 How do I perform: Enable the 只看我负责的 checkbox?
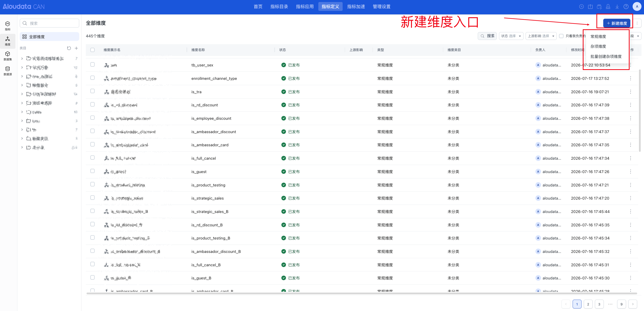point(561,36)
